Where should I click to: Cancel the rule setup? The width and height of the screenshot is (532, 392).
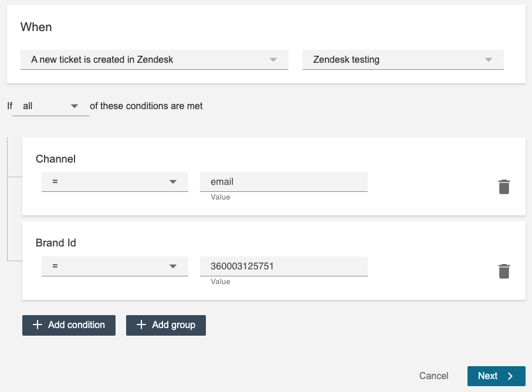[433, 376]
